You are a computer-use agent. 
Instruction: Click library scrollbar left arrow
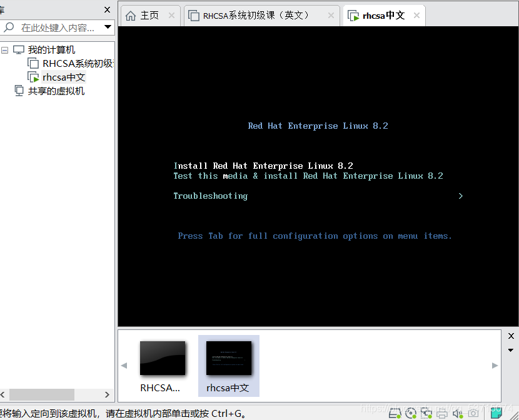click(3, 394)
